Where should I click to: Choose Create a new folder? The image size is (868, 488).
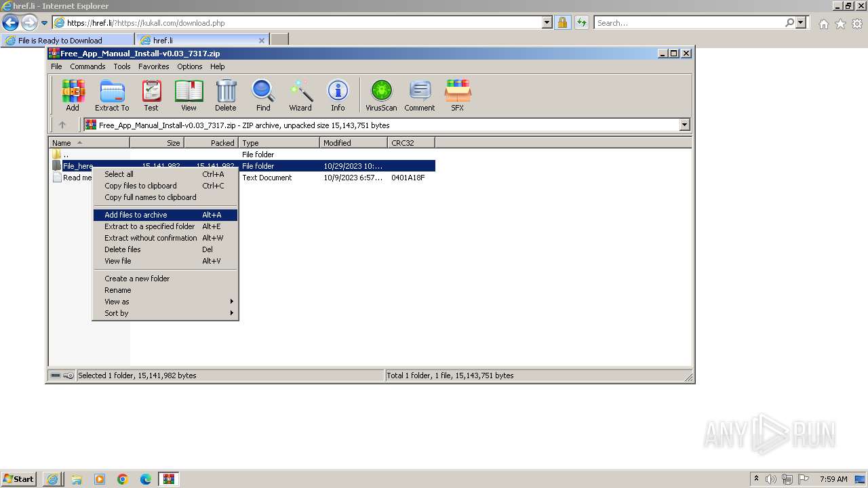click(x=165, y=279)
